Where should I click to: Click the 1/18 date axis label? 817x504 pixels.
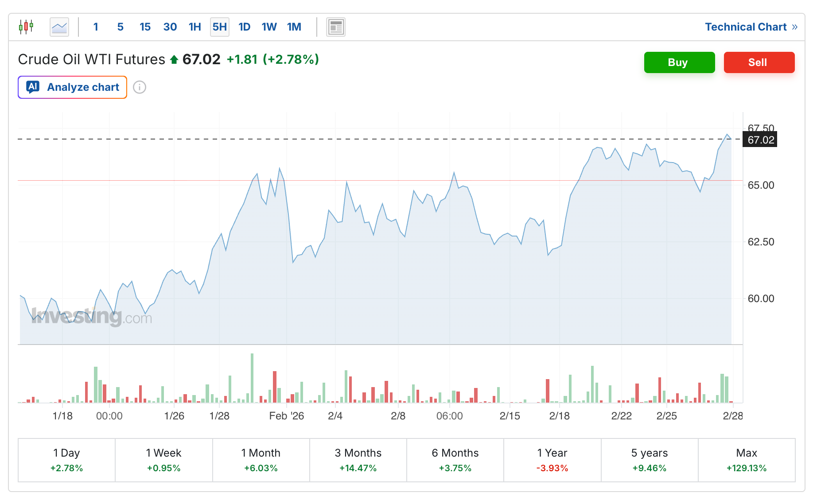[x=62, y=416]
